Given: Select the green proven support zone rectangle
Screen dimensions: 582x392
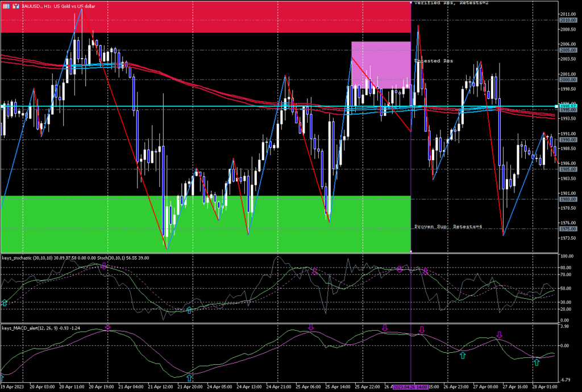Looking at the screenshot, I should [206, 224].
